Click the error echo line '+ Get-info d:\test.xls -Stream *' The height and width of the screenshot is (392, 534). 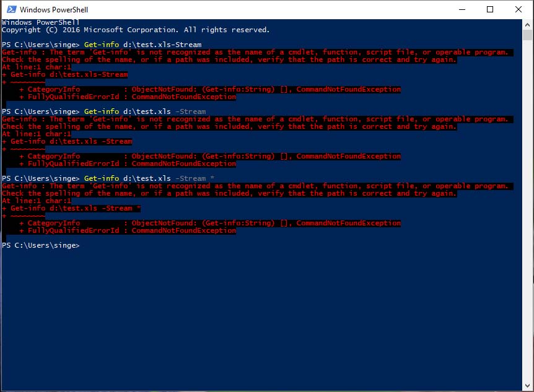pyautogui.click(x=71, y=209)
